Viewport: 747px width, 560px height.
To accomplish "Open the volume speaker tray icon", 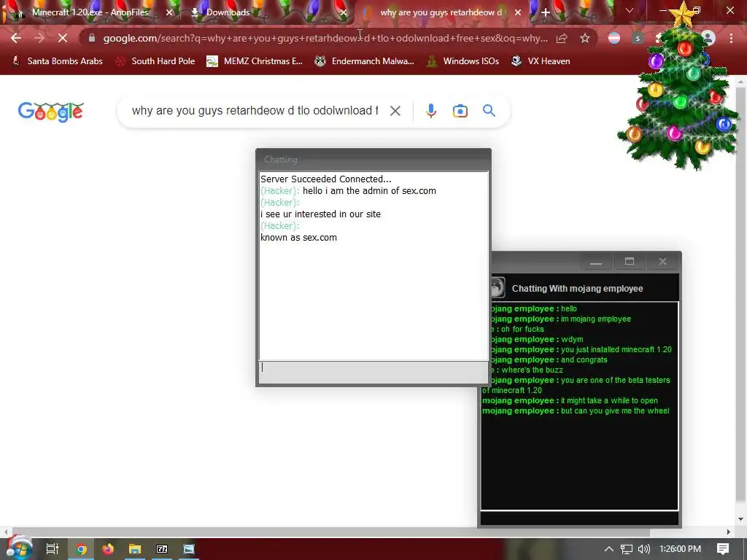I will click(x=643, y=549).
